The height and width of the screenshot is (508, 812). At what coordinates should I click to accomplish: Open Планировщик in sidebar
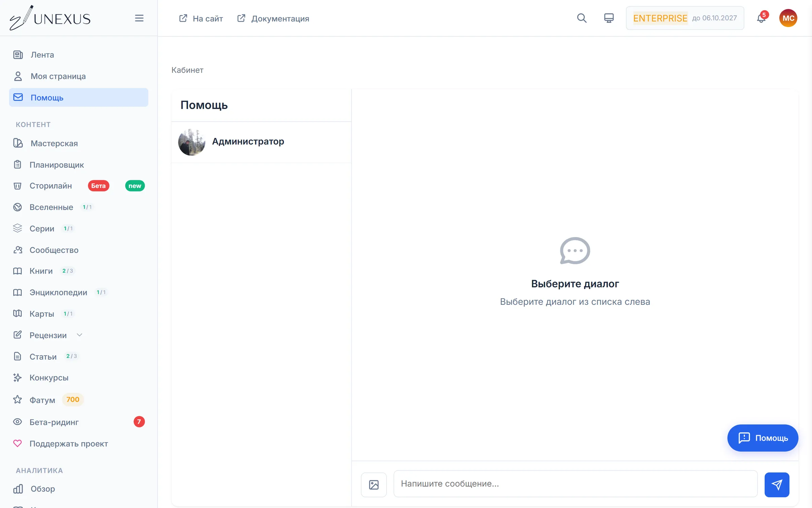click(x=78, y=165)
